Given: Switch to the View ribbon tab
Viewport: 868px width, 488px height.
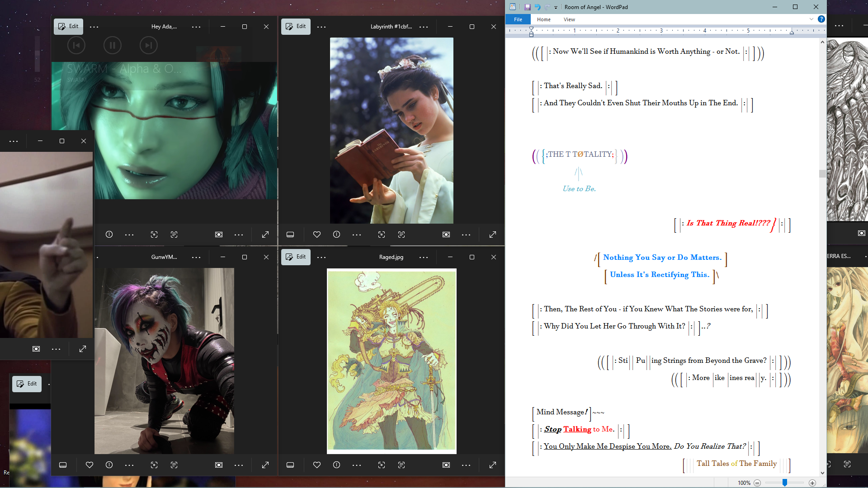Looking at the screenshot, I should [569, 19].
